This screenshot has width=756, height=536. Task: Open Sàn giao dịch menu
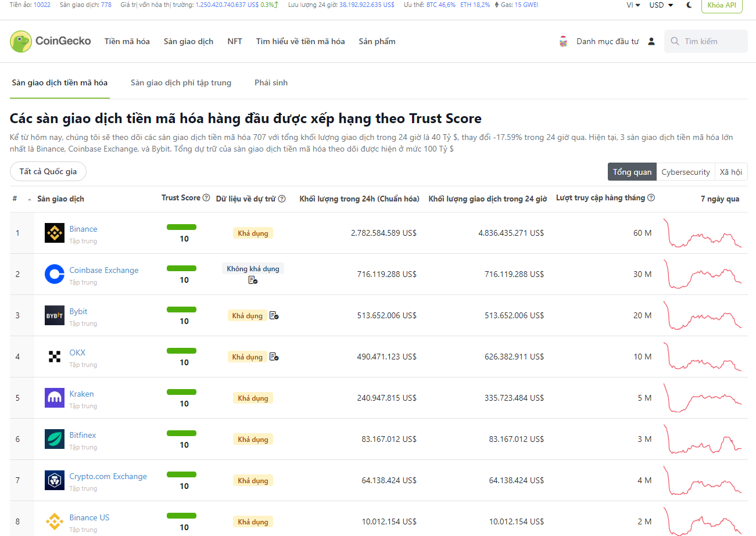(x=188, y=41)
